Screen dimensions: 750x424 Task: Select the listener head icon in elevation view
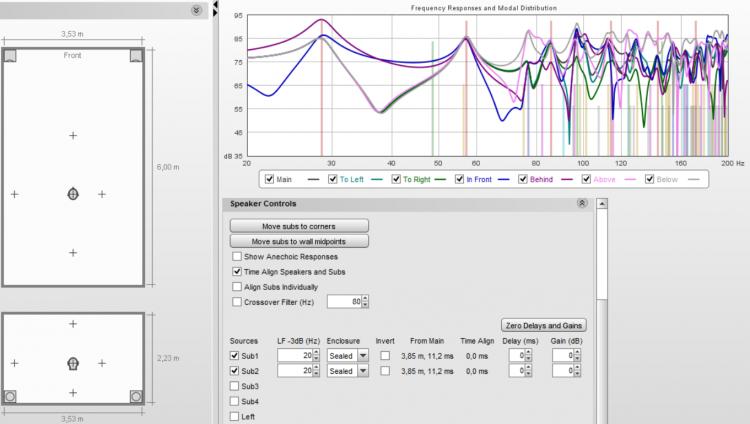72,362
